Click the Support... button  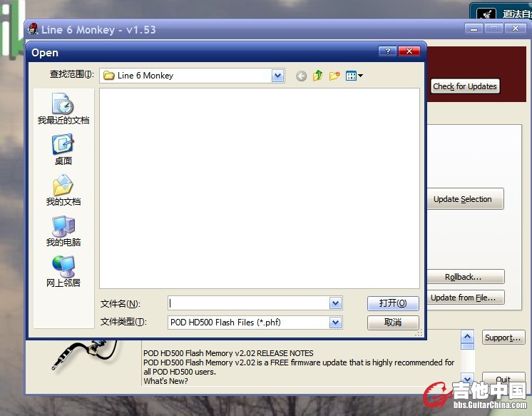coord(503,338)
